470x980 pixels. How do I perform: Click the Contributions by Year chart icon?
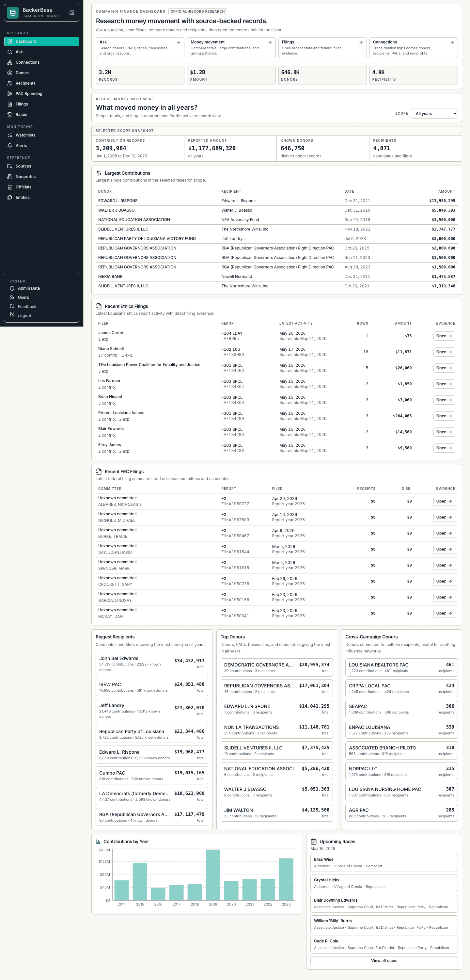tap(98, 842)
